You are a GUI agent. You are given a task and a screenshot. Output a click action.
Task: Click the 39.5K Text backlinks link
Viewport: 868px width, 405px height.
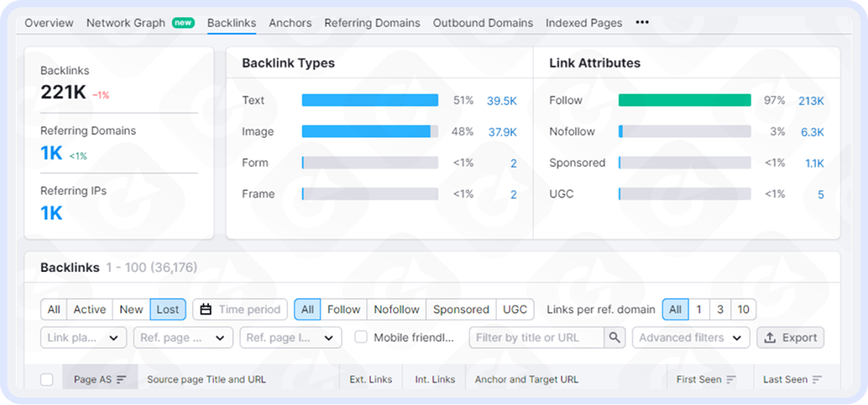pos(501,101)
